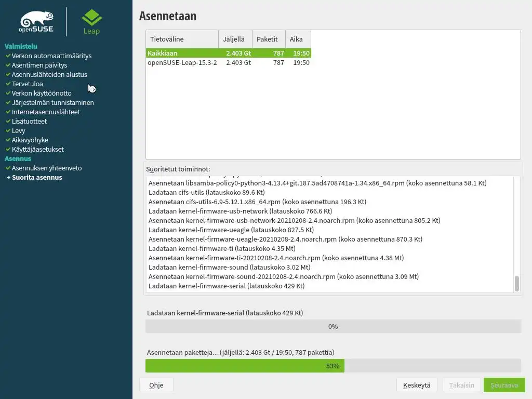Screen dimensions: 532x399
Task: Click arrow icon beside Suorita asennus
Action: [x=8, y=177]
